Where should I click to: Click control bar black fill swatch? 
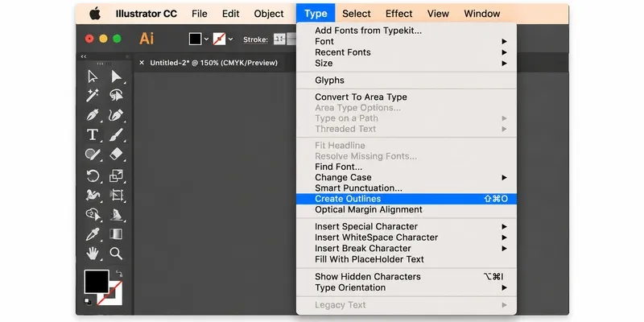click(x=195, y=39)
